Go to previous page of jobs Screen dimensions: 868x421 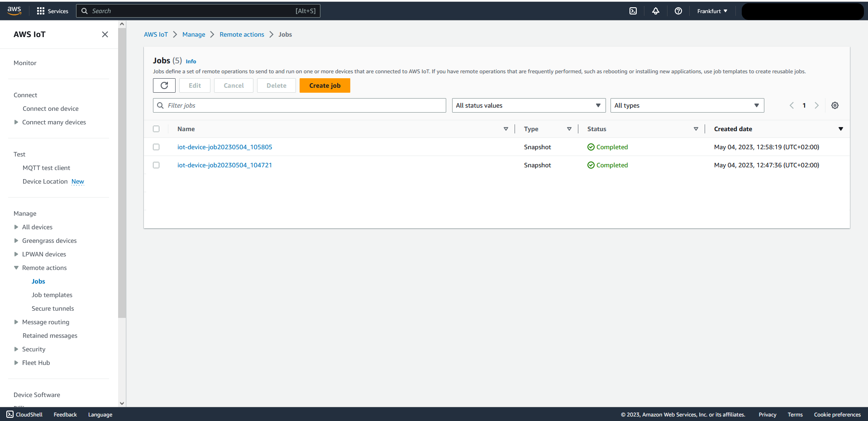point(792,105)
